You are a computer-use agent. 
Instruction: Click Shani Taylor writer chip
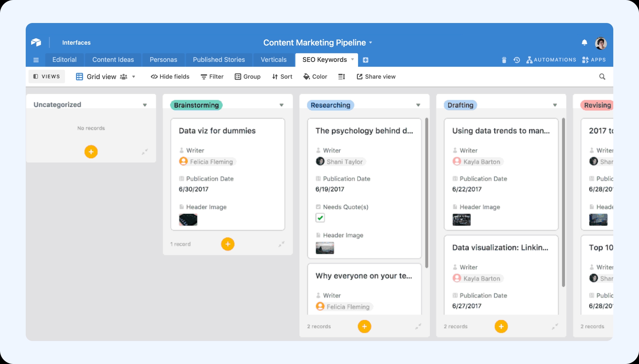(x=341, y=162)
